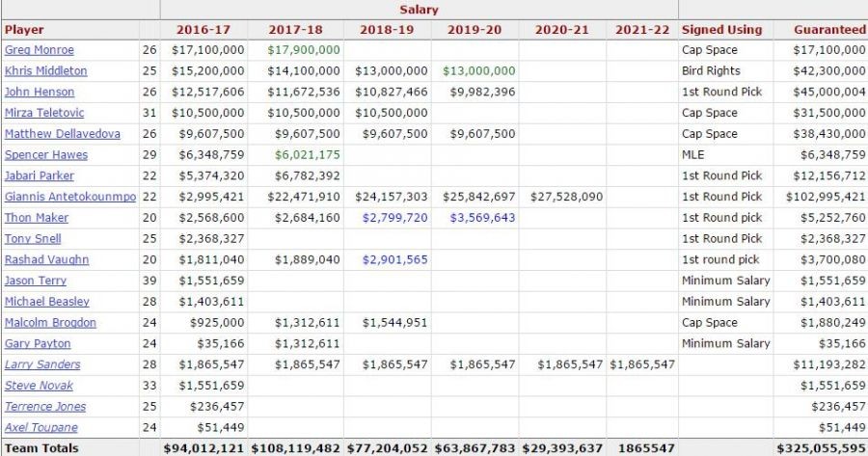Click the Signed Using column header
868x456 pixels.
point(721,30)
